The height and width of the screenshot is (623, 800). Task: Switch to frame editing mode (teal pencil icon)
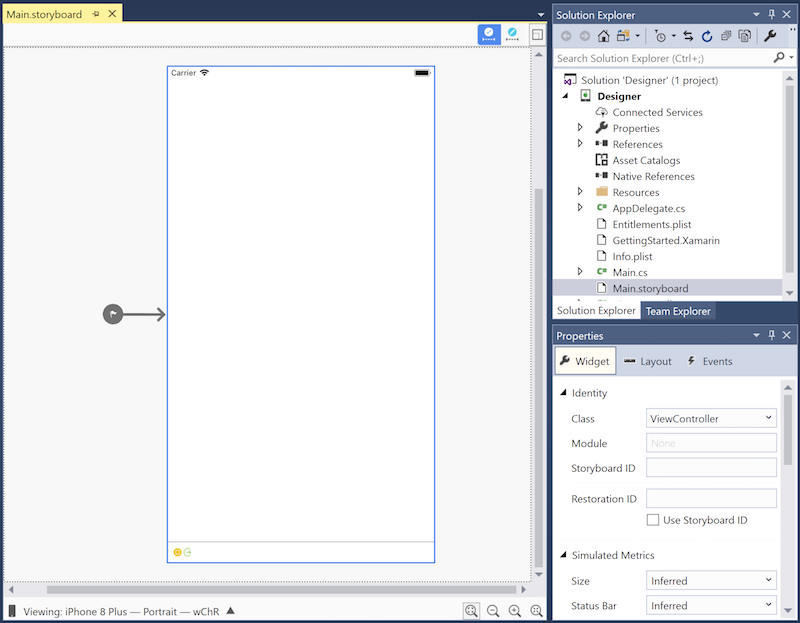click(512, 33)
